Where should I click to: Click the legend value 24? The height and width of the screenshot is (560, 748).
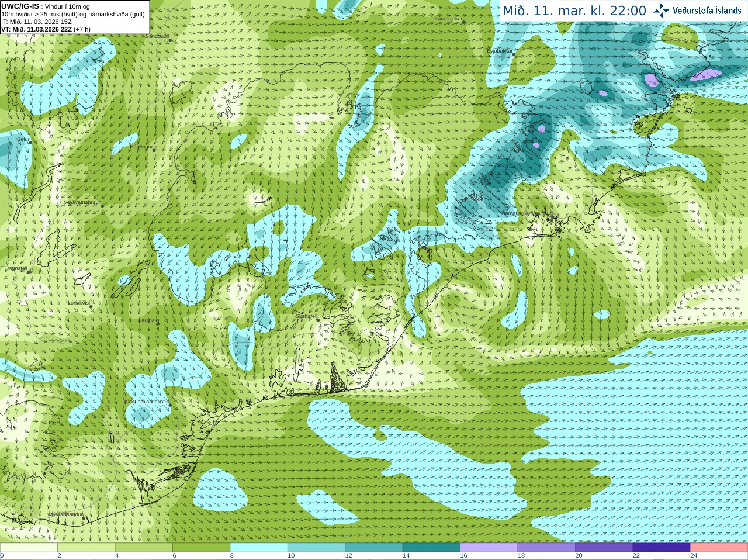click(x=694, y=556)
